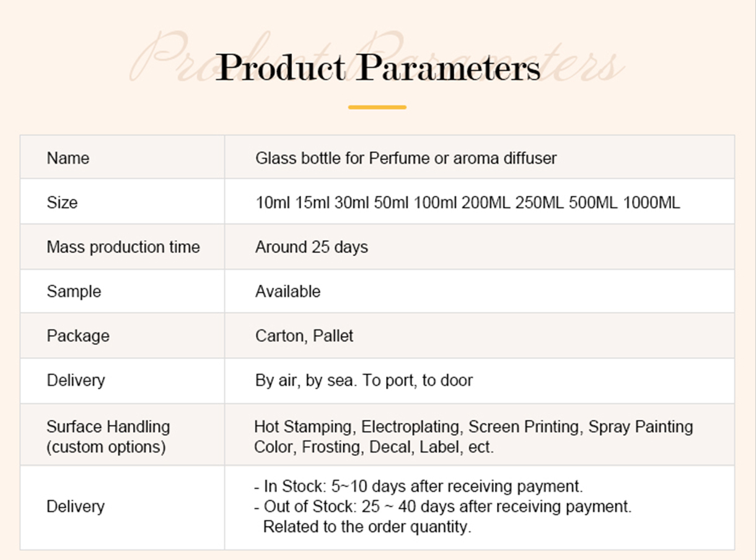Click the size list starting with 10ml
756x560 pixels.
[x=467, y=203]
